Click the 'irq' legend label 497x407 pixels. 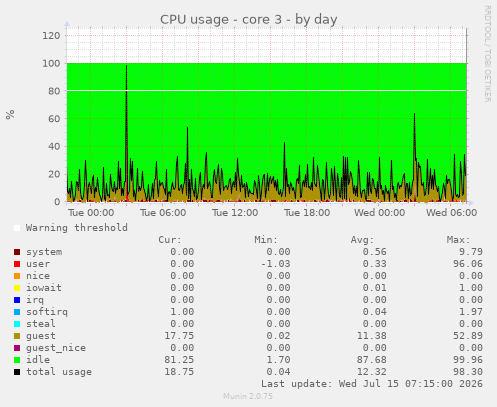point(35,300)
